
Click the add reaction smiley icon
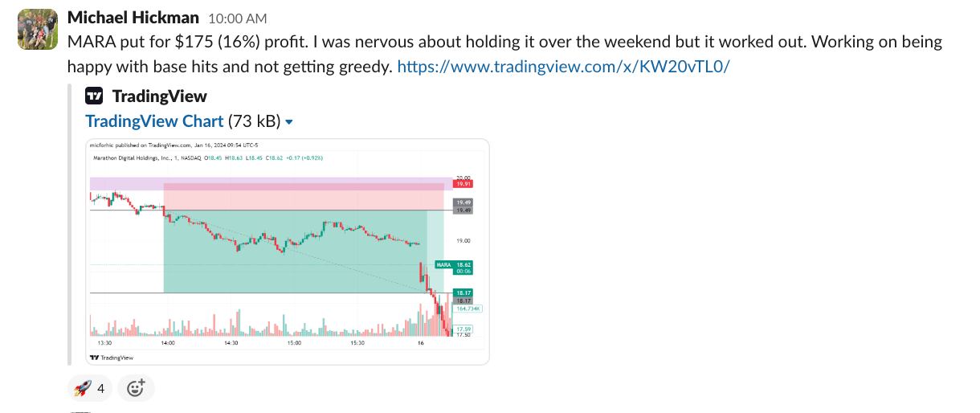tap(136, 389)
